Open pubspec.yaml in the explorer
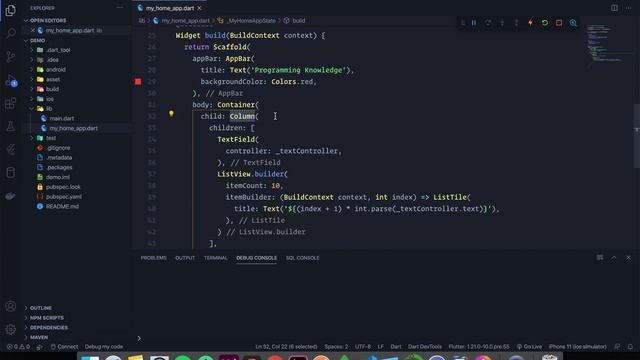 [64, 197]
